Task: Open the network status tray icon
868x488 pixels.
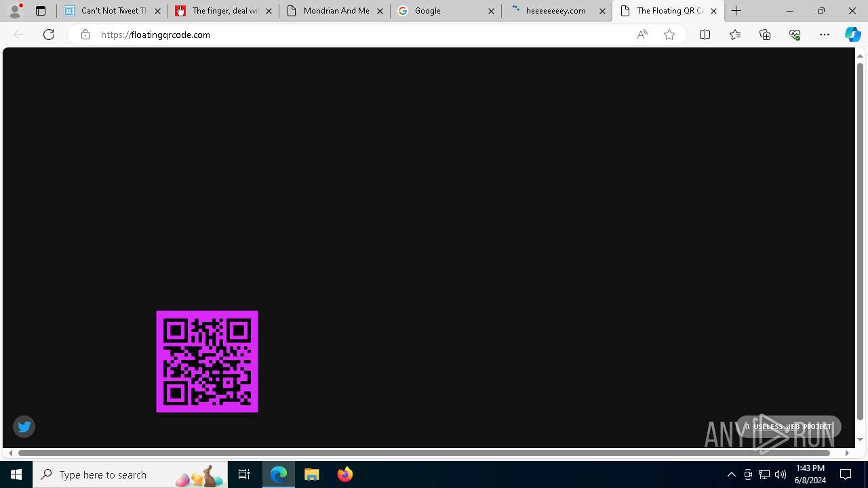Action: [764, 474]
